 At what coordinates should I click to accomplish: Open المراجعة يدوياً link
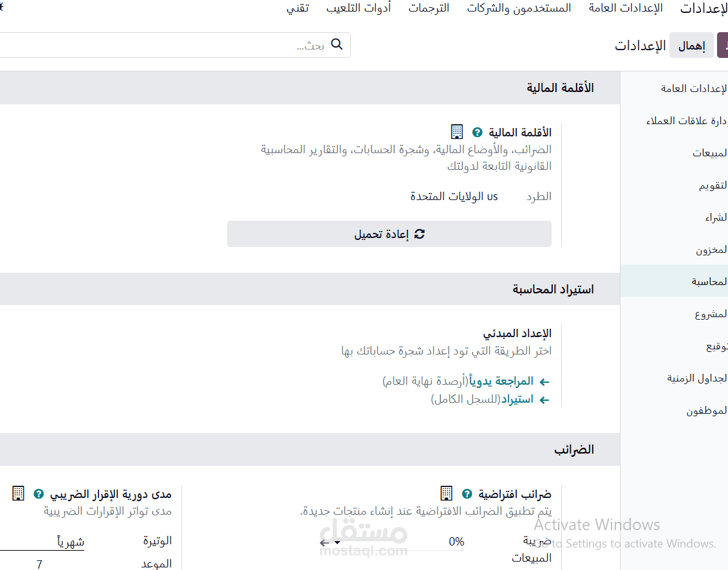(x=501, y=381)
